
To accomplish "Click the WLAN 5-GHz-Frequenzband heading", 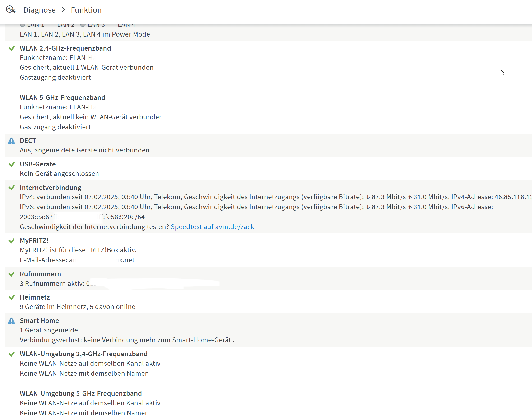I will [62, 97].
